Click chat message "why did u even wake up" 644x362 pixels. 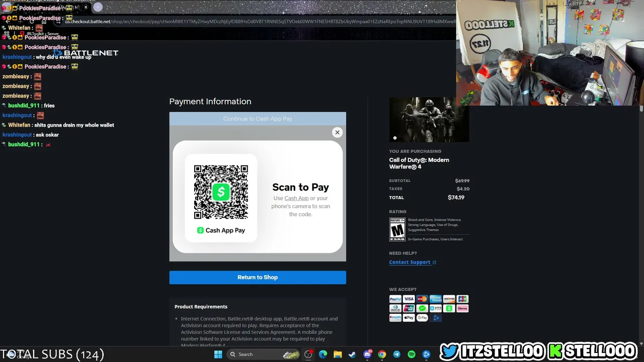tap(63, 57)
